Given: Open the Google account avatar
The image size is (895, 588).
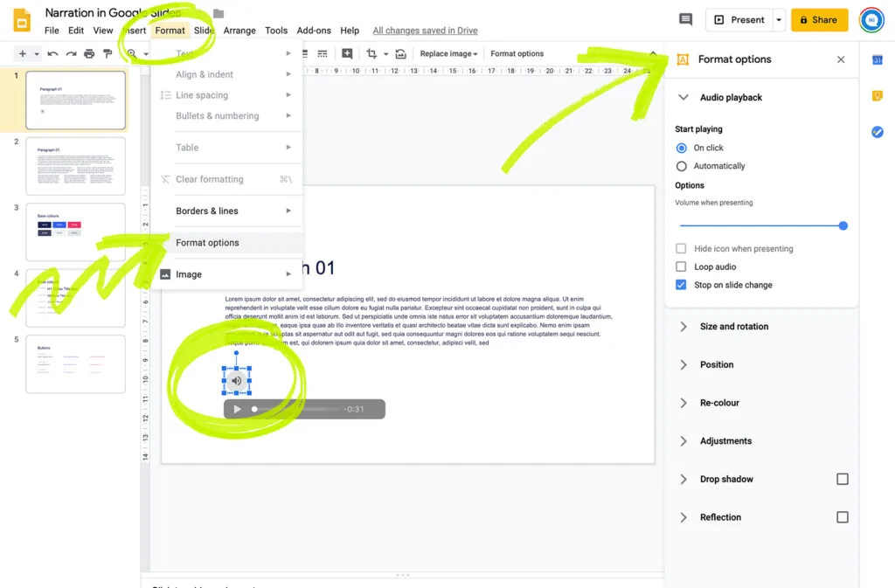Looking at the screenshot, I should 871,20.
